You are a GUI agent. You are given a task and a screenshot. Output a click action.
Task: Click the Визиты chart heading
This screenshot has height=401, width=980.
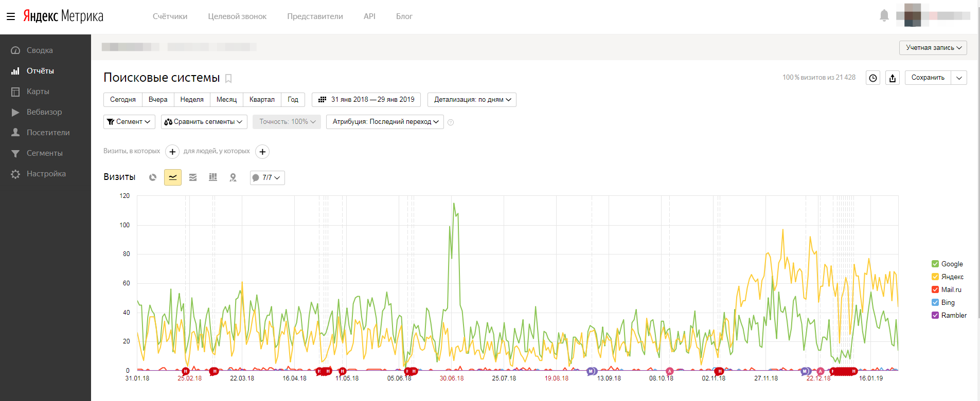(x=119, y=177)
